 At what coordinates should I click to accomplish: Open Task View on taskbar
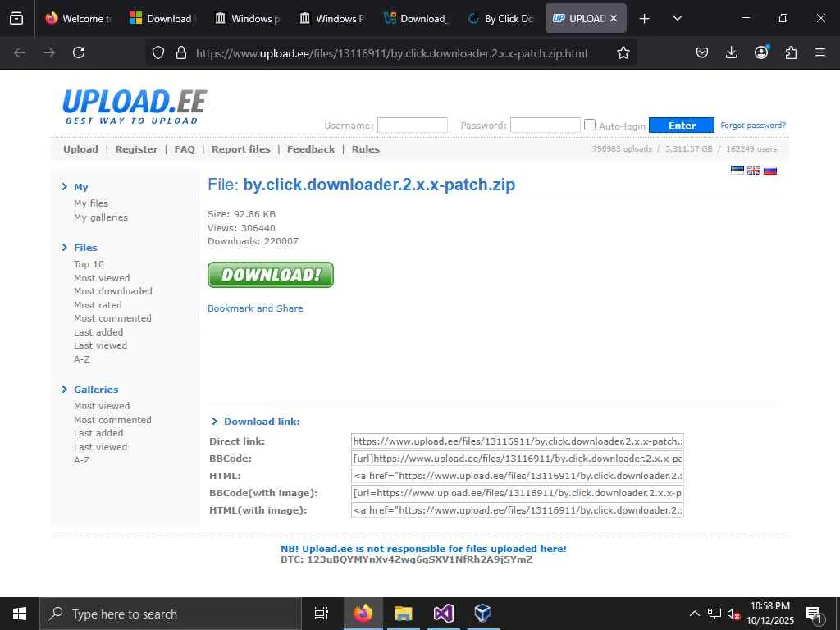point(322,614)
